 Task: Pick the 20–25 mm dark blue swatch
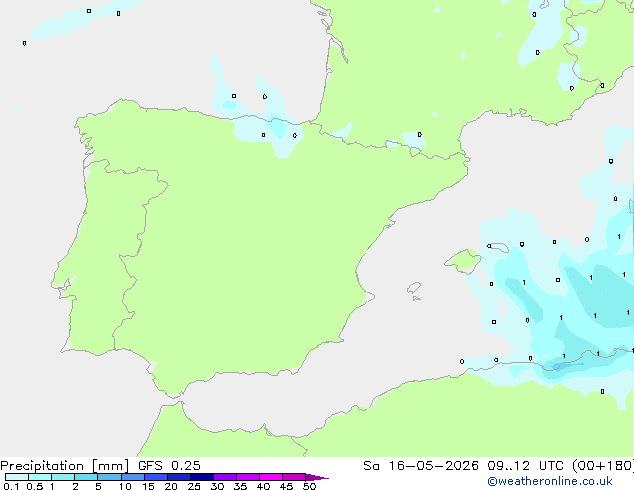pyautogui.click(x=179, y=477)
